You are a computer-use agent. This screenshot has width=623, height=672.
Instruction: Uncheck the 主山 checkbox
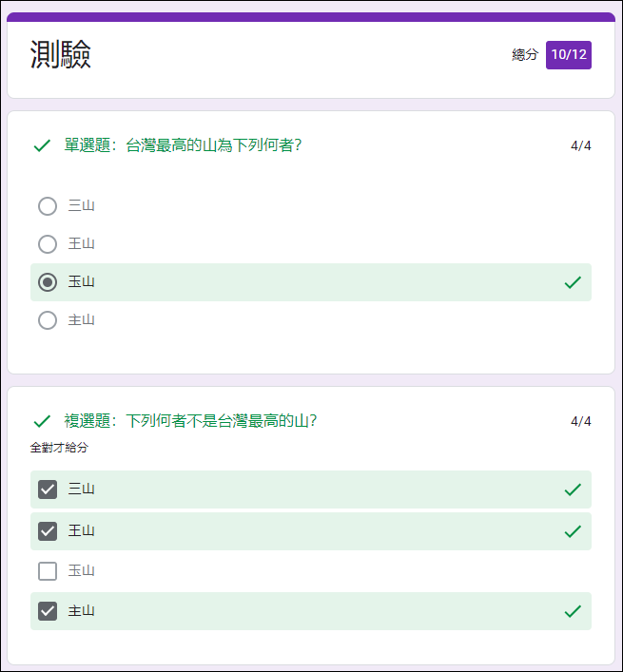pos(48,611)
